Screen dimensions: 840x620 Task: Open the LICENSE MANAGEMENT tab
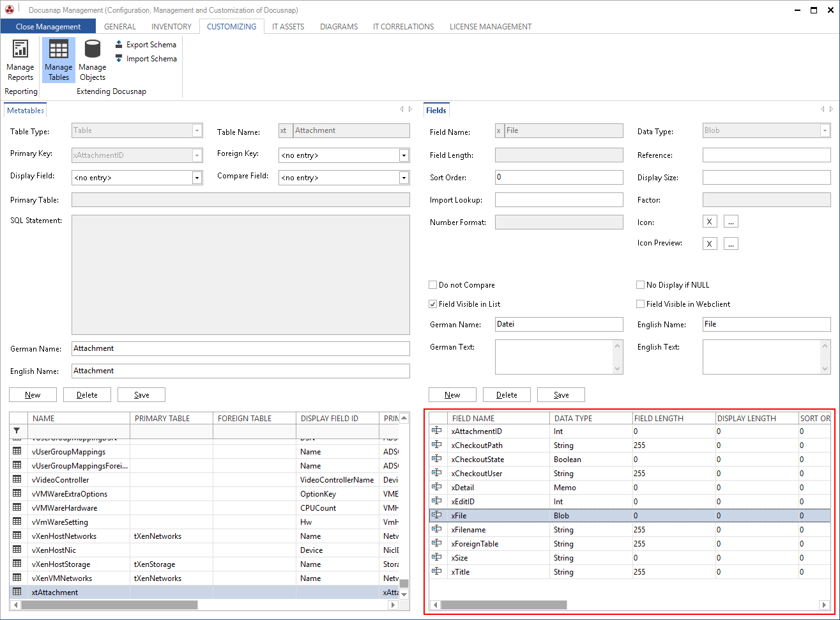pos(491,27)
